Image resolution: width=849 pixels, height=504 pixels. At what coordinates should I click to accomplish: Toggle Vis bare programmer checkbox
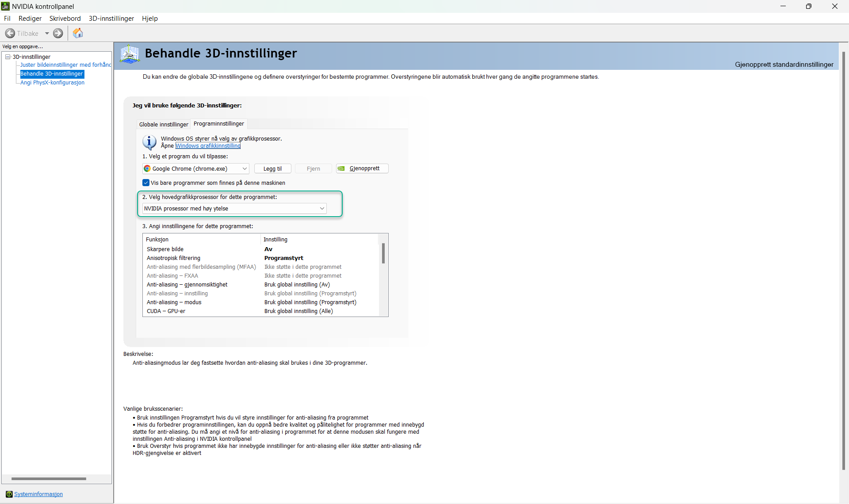[146, 183]
